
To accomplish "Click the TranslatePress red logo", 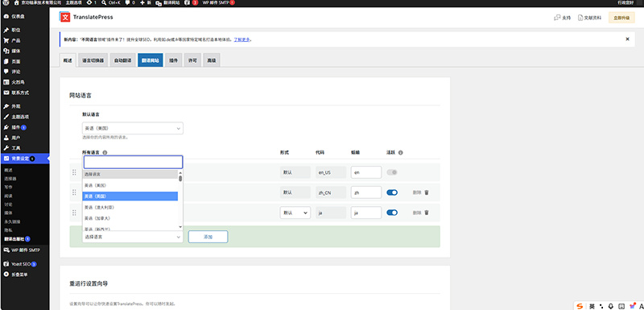I will [x=65, y=17].
